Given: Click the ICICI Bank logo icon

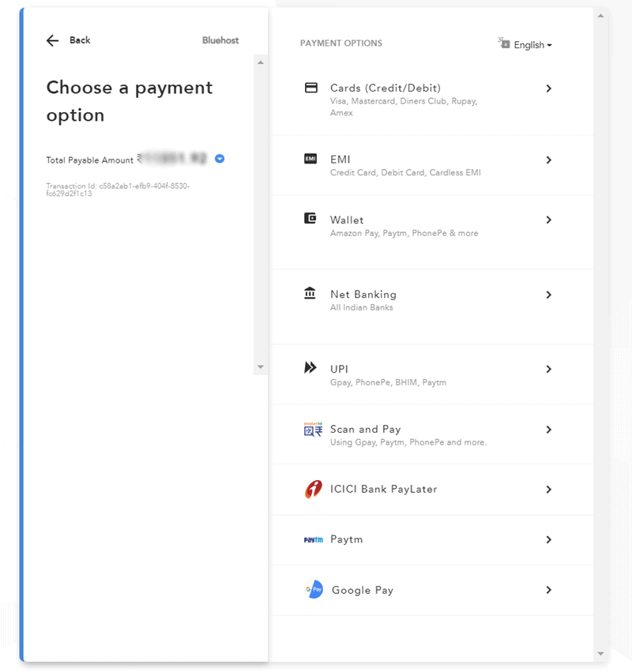Looking at the screenshot, I should (314, 489).
